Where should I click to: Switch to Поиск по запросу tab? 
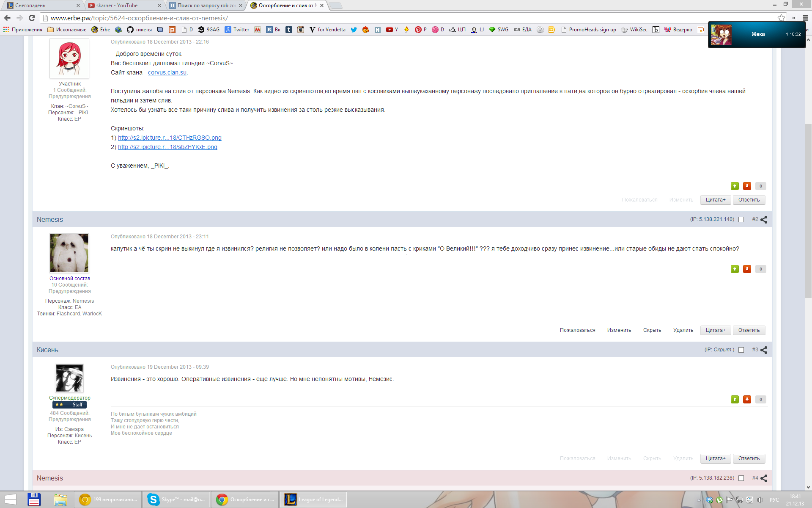(206, 6)
